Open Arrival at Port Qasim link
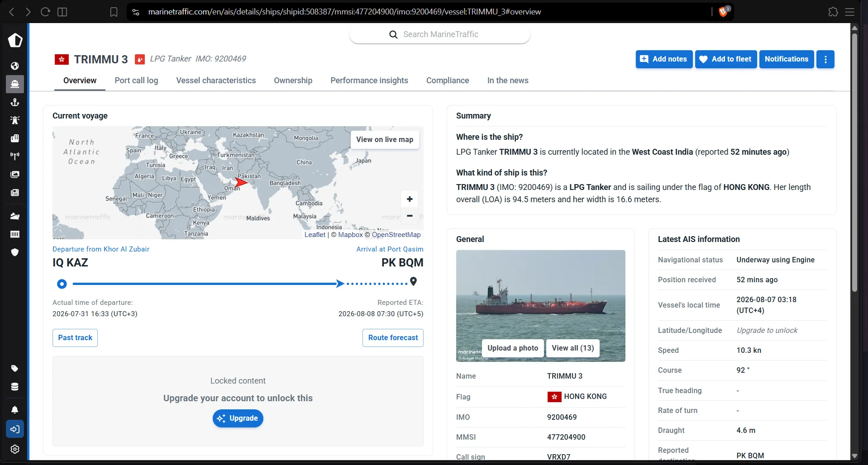This screenshot has width=868, height=465. (390, 249)
